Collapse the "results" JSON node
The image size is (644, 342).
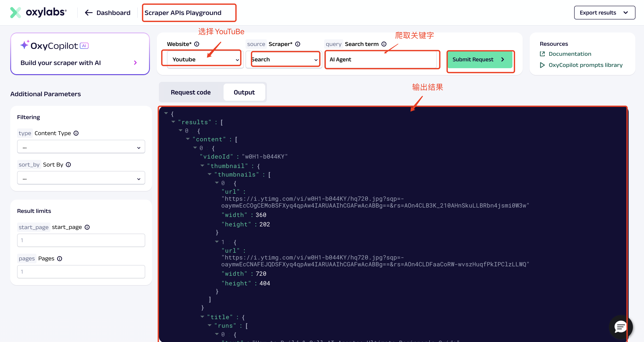click(173, 122)
